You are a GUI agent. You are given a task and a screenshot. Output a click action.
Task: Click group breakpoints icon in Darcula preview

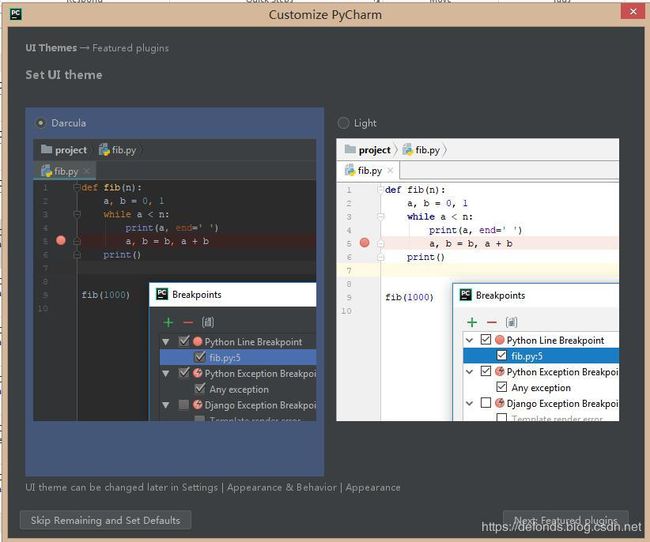tap(208, 322)
